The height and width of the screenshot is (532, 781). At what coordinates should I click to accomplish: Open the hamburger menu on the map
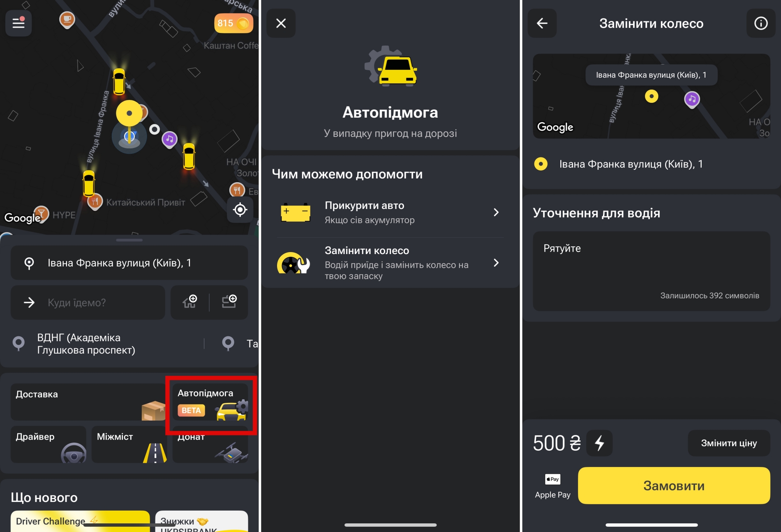[x=18, y=23]
